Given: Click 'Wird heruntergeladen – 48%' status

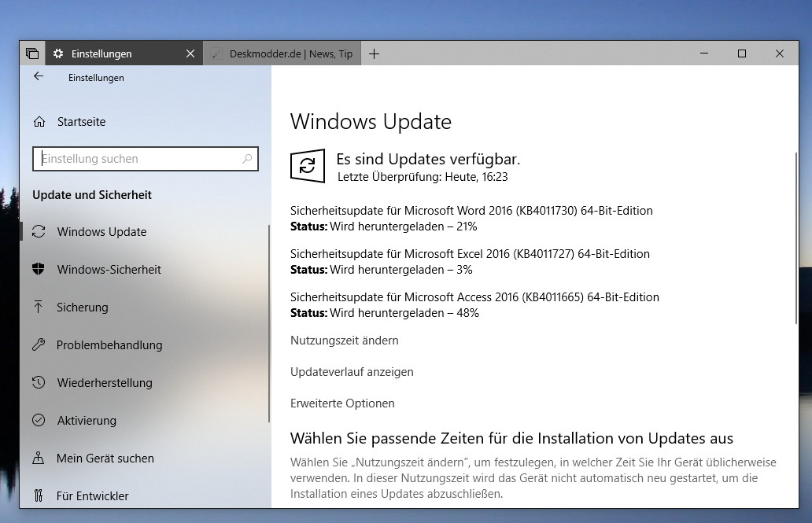Looking at the screenshot, I should click(x=404, y=313).
